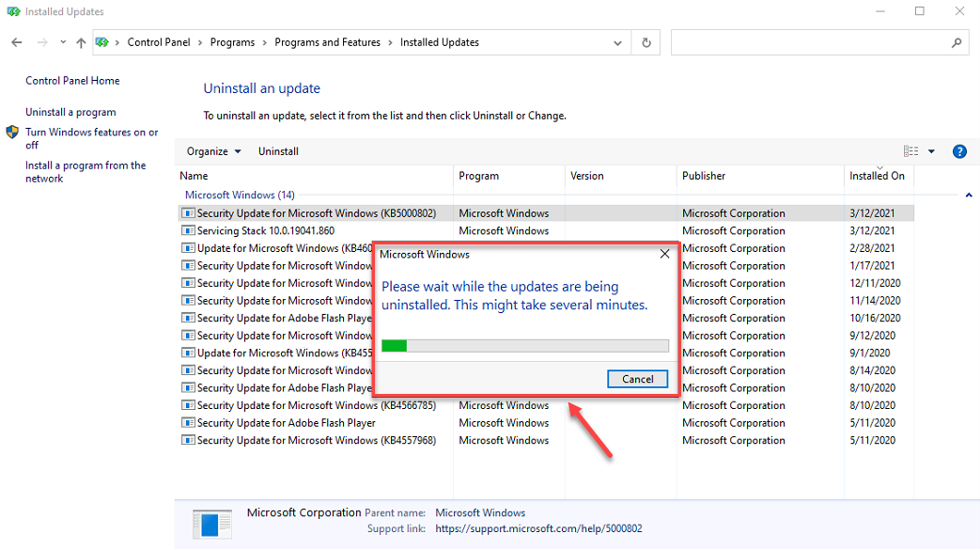Click the uninstall progress bar
This screenshot has height=550, width=980.
(x=525, y=345)
